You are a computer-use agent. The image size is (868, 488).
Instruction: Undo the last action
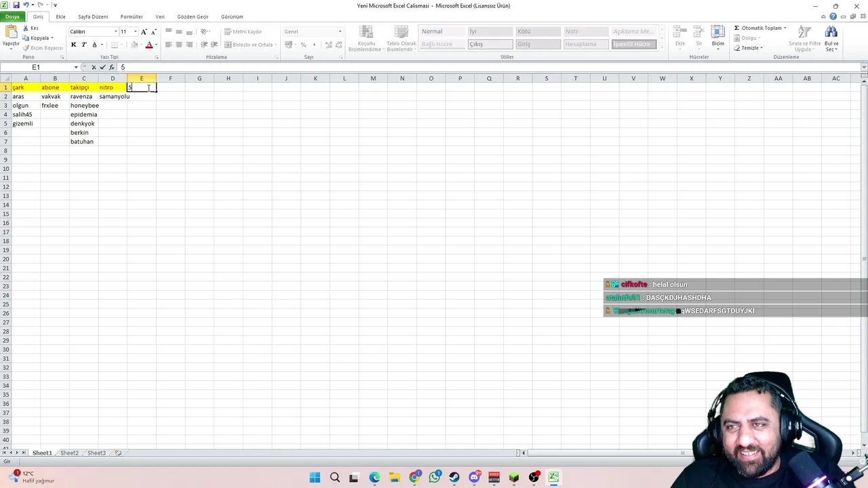click(26, 5)
